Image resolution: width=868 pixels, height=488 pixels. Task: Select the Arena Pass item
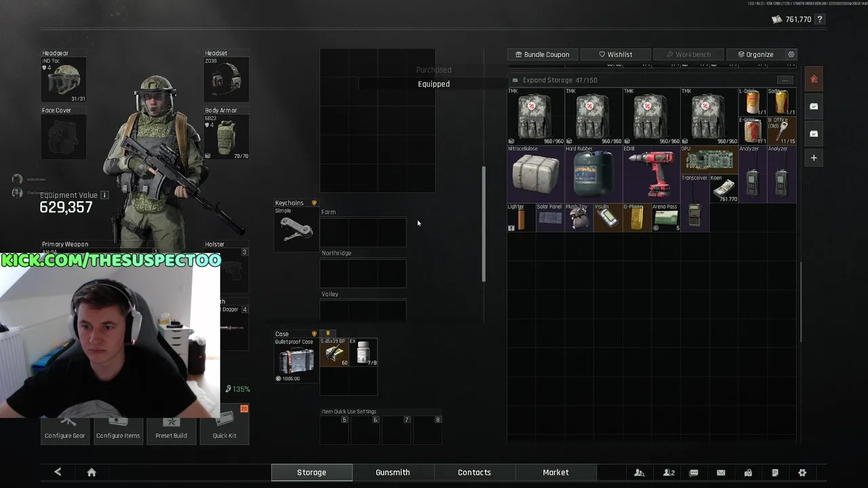[x=665, y=217]
